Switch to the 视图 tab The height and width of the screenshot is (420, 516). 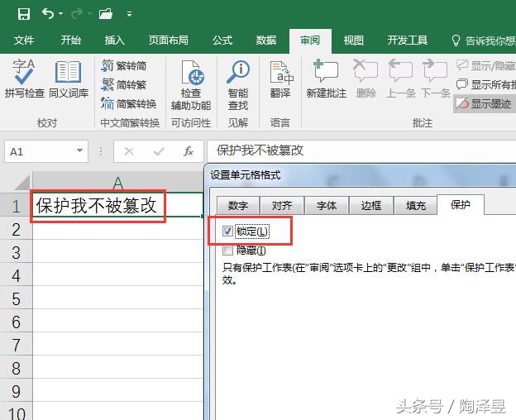[353, 41]
